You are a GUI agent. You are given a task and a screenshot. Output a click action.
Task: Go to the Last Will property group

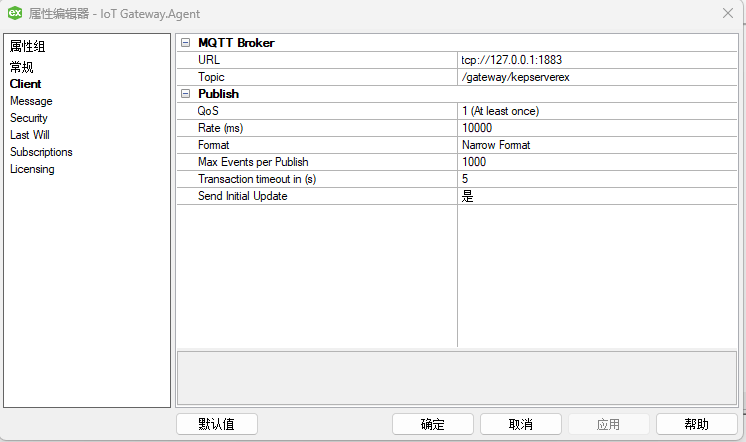(x=30, y=135)
